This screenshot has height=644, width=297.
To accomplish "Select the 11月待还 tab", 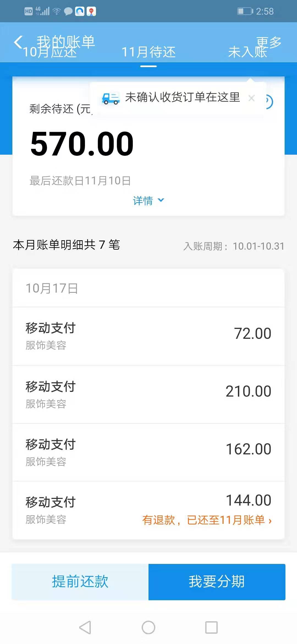I will [x=148, y=52].
